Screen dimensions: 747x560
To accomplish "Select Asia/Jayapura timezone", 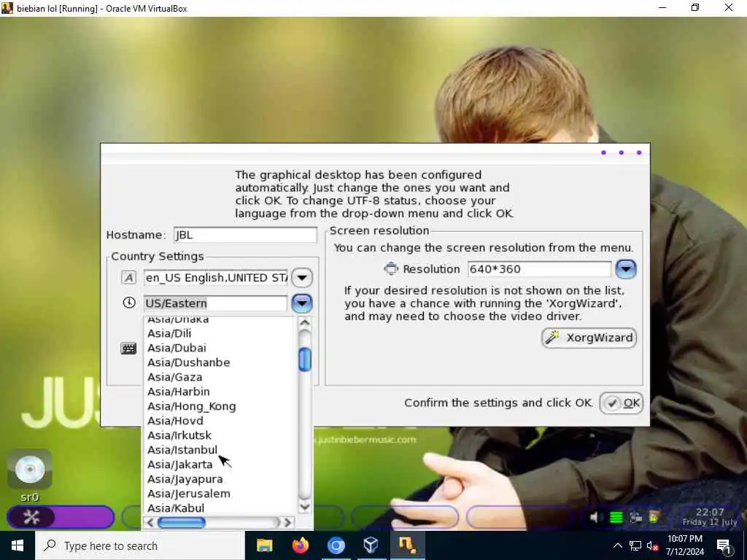I will pyautogui.click(x=185, y=479).
